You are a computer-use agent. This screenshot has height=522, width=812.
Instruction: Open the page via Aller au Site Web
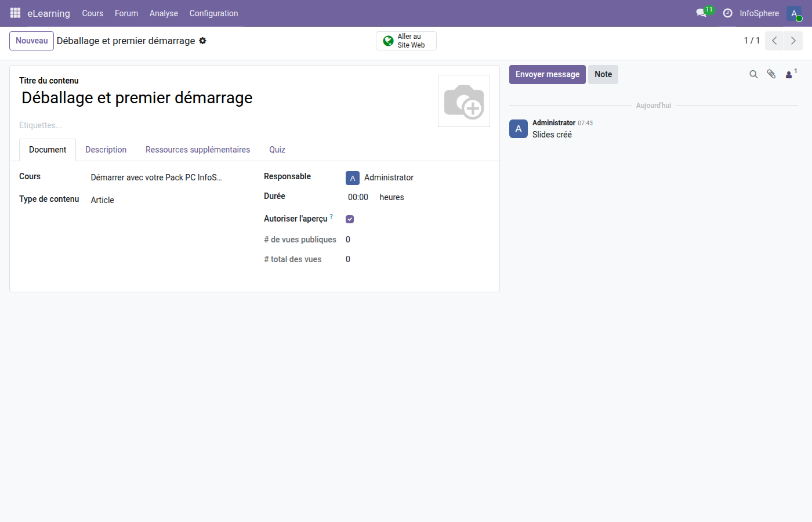tap(406, 41)
